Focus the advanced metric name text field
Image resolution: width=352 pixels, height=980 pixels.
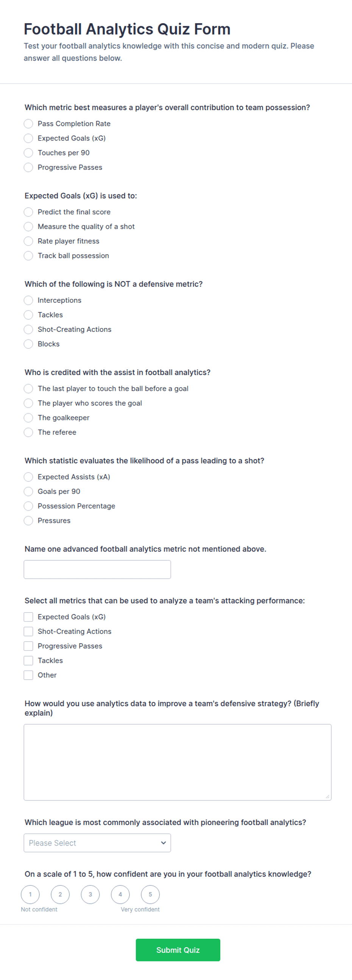[97, 569]
